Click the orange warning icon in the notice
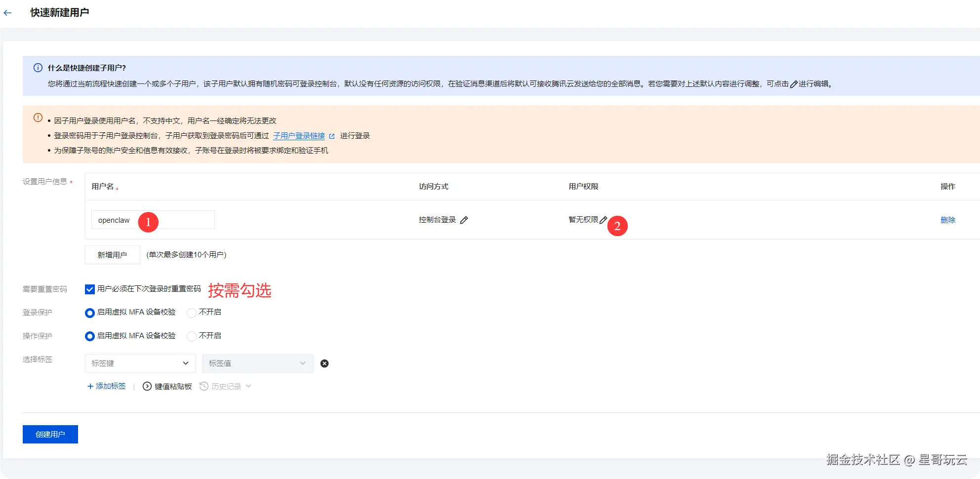The width and height of the screenshot is (980, 479). [38, 118]
